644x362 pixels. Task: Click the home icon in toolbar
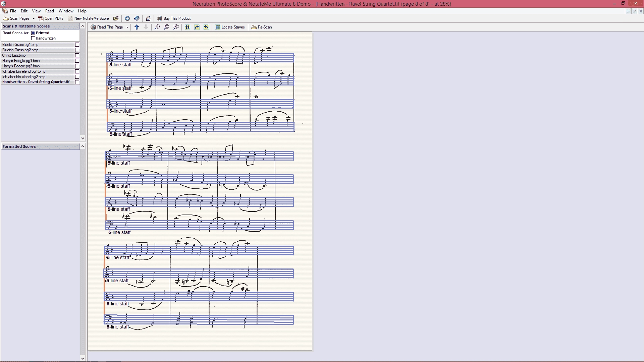[x=148, y=18]
